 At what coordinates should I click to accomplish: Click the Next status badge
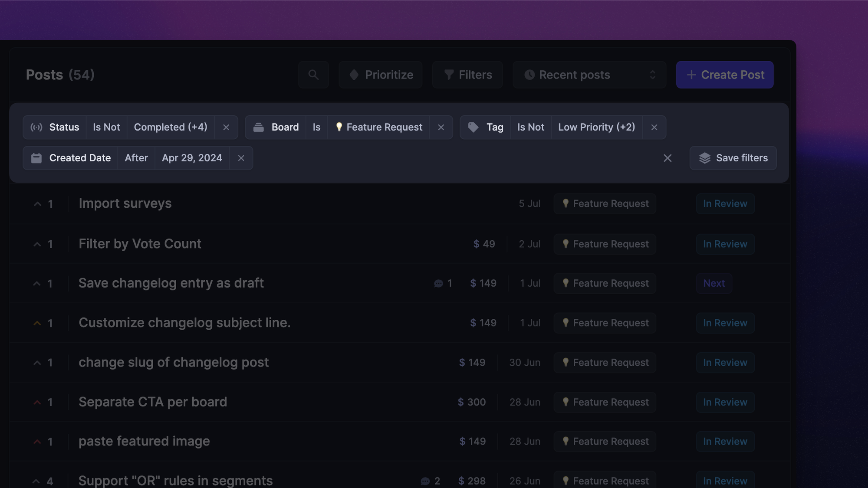714,283
